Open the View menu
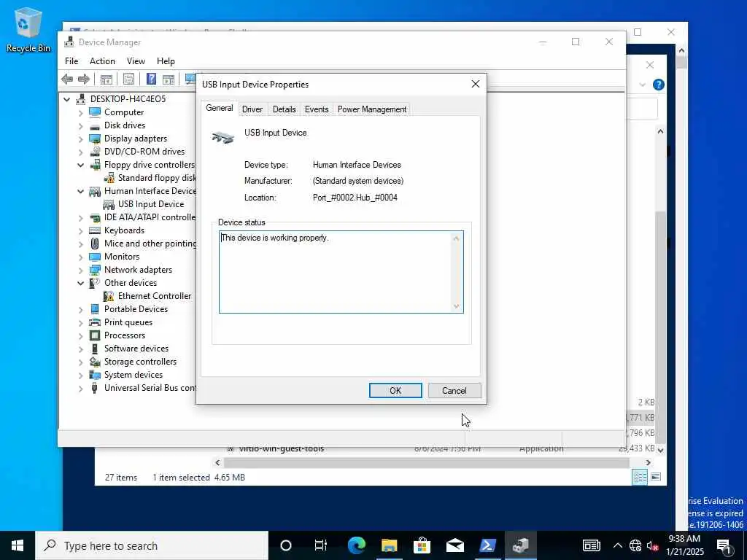The image size is (747, 560). point(136,61)
